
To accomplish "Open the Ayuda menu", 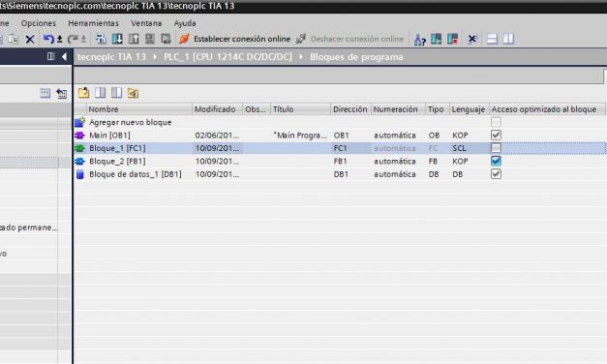I will tap(185, 23).
